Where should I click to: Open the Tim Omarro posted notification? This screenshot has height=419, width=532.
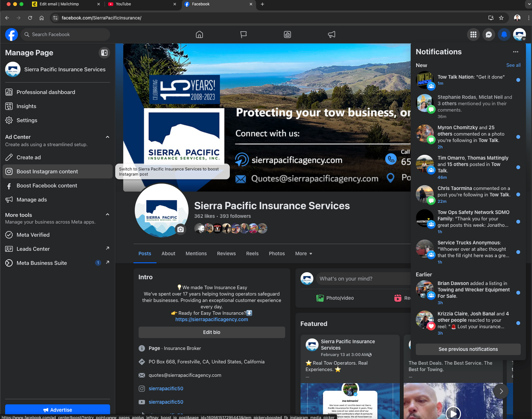tap(468, 167)
